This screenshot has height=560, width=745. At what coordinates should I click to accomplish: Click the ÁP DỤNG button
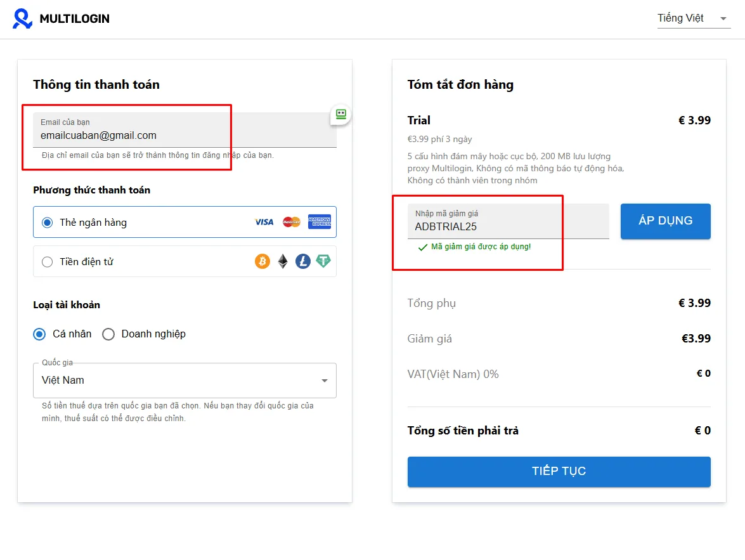[x=665, y=221]
